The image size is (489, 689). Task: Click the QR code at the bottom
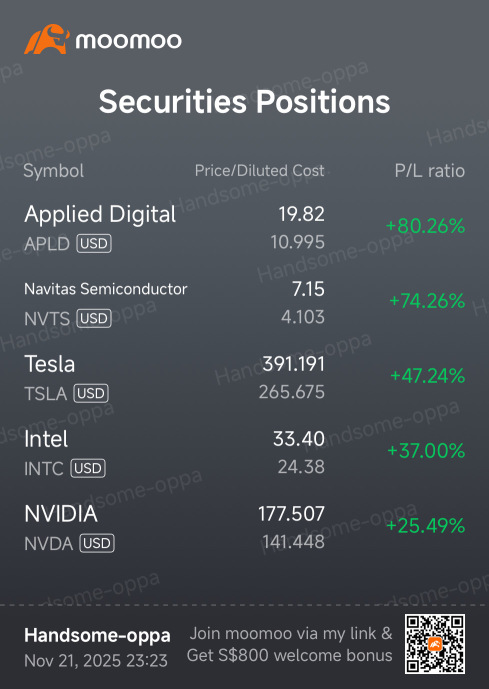pyautogui.click(x=435, y=644)
